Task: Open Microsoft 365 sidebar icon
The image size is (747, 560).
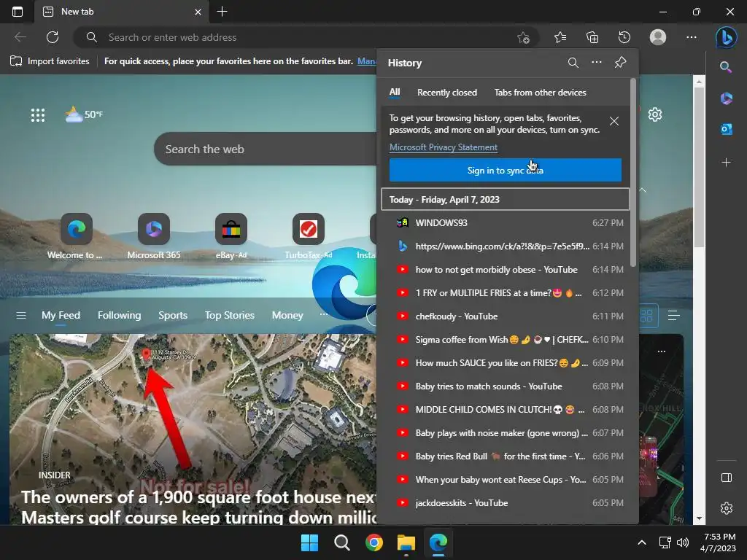Action: pos(726,98)
